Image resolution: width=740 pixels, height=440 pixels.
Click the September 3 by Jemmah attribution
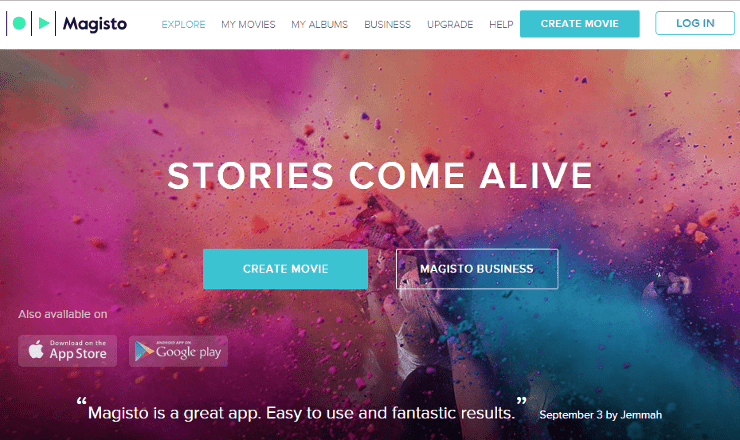600,415
